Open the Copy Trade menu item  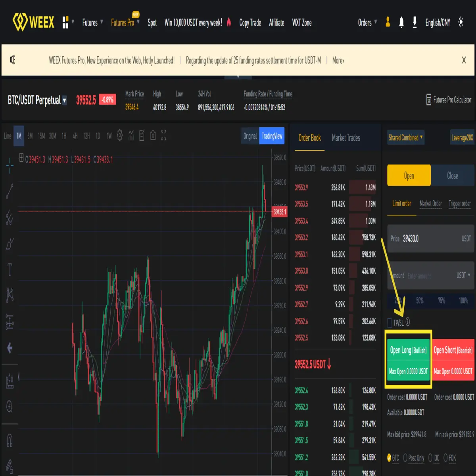tap(250, 23)
